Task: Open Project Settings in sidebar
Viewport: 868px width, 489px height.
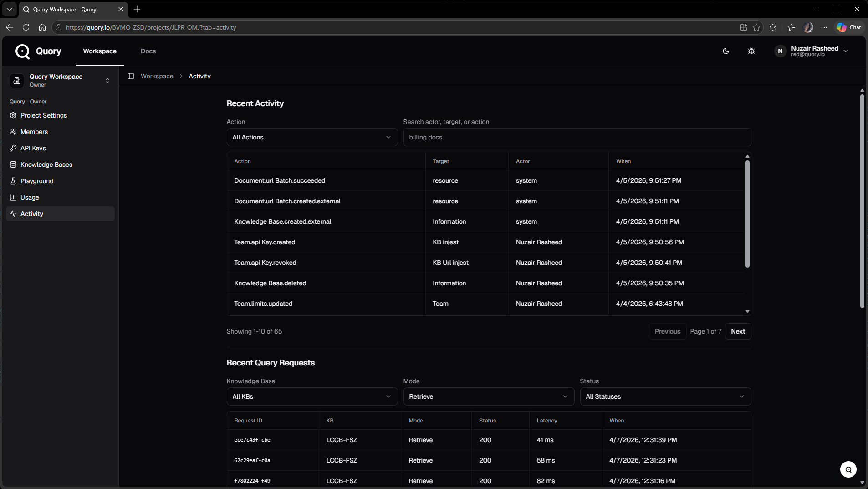Action: point(60,115)
